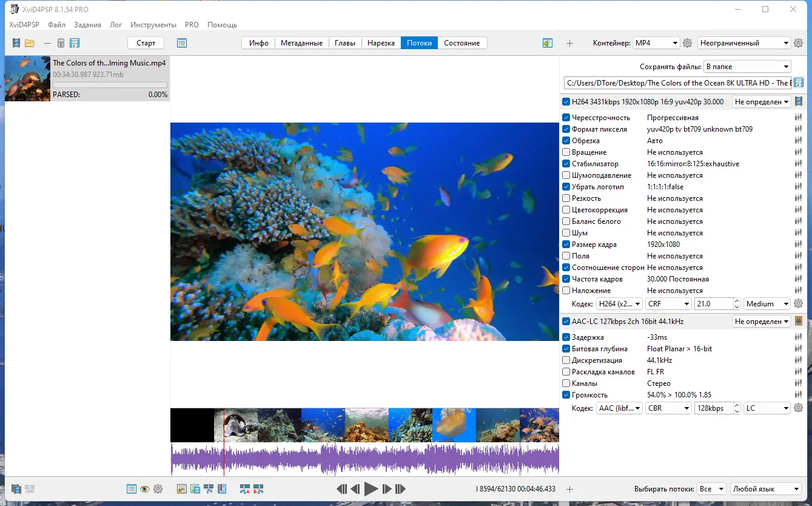812x506 pixels.
Task: Switch to the Метаданные tab
Action: tap(301, 43)
